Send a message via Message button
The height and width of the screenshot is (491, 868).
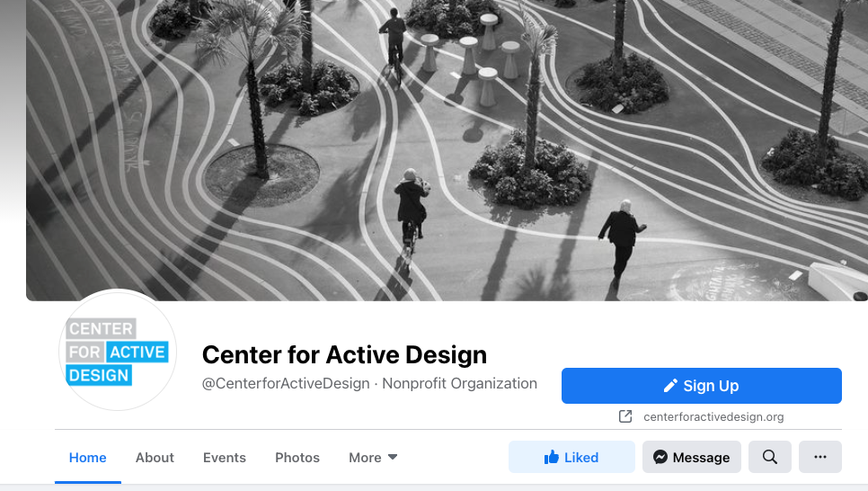coord(691,457)
